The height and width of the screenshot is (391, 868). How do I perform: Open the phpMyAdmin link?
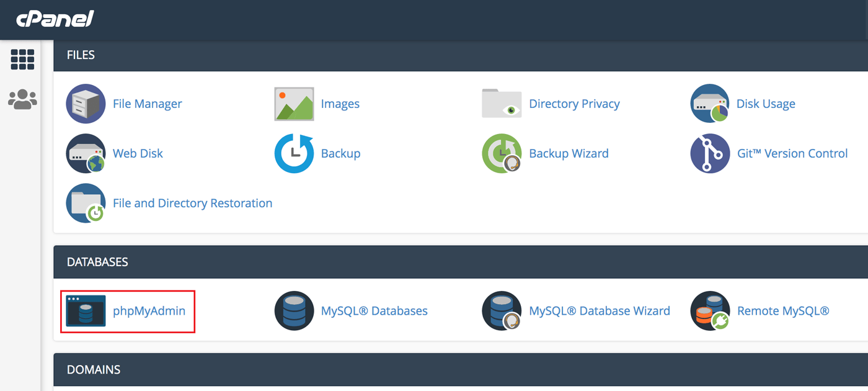(149, 311)
